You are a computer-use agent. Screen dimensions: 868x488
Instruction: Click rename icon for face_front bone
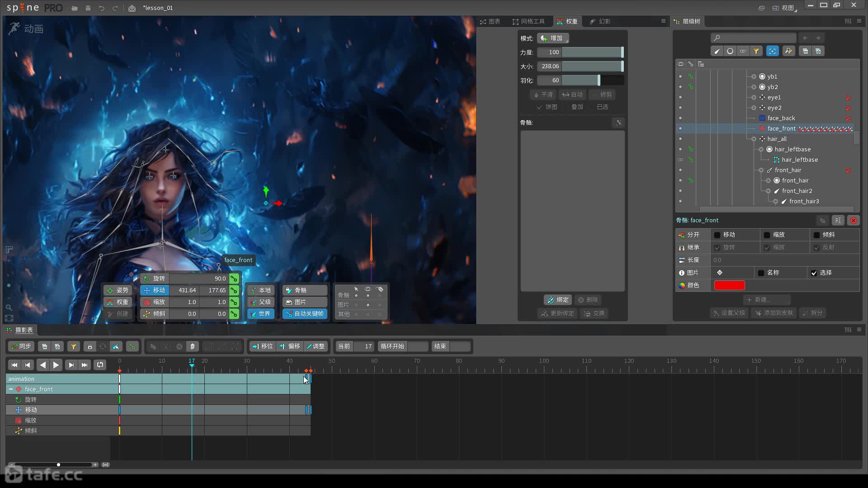[838, 221]
